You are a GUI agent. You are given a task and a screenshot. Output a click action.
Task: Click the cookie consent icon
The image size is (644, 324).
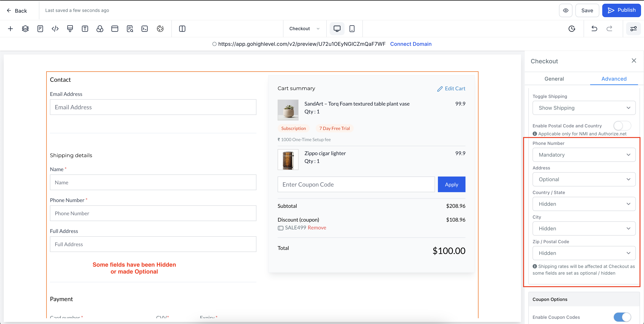click(160, 29)
